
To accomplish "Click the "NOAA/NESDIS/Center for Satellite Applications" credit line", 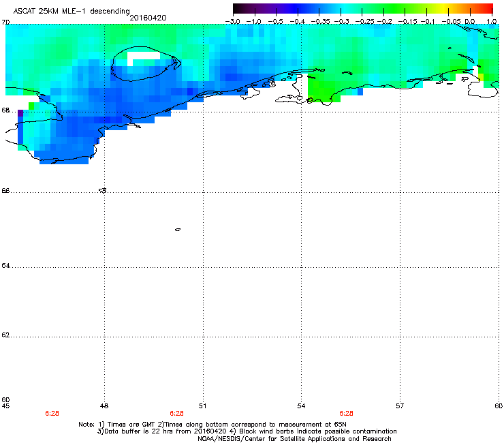I will [294, 439].
